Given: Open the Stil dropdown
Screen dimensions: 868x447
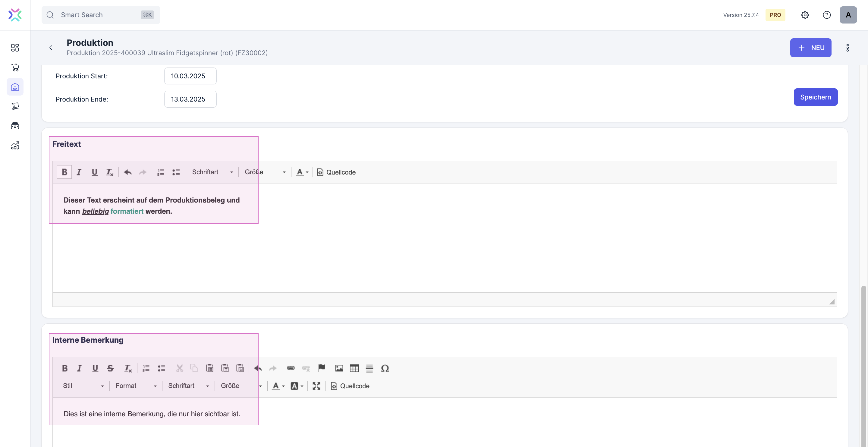Looking at the screenshot, I should [x=83, y=386].
